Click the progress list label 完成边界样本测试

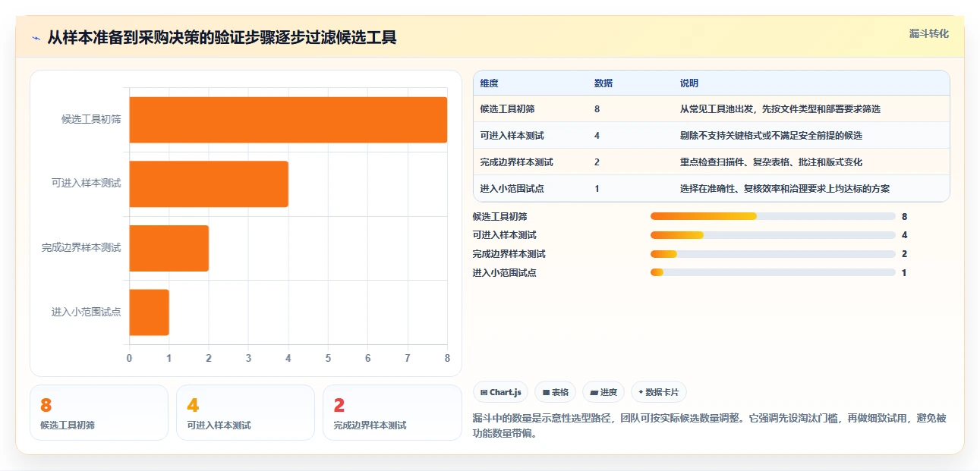(x=509, y=254)
